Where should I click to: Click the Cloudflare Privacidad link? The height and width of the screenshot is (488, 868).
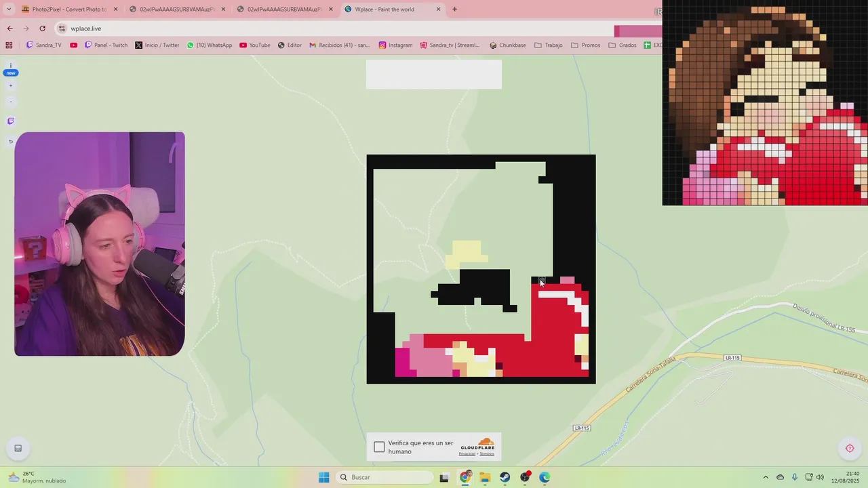pyautogui.click(x=467, y=454)
